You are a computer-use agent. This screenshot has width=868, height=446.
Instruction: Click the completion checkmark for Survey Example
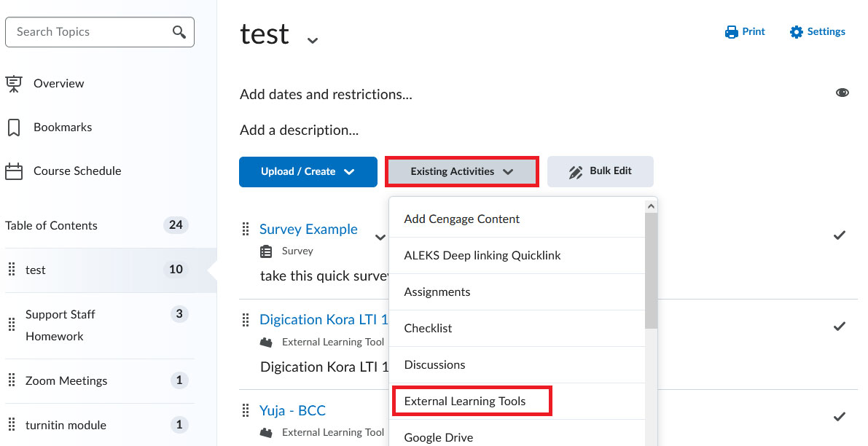(x=840, y=235)
